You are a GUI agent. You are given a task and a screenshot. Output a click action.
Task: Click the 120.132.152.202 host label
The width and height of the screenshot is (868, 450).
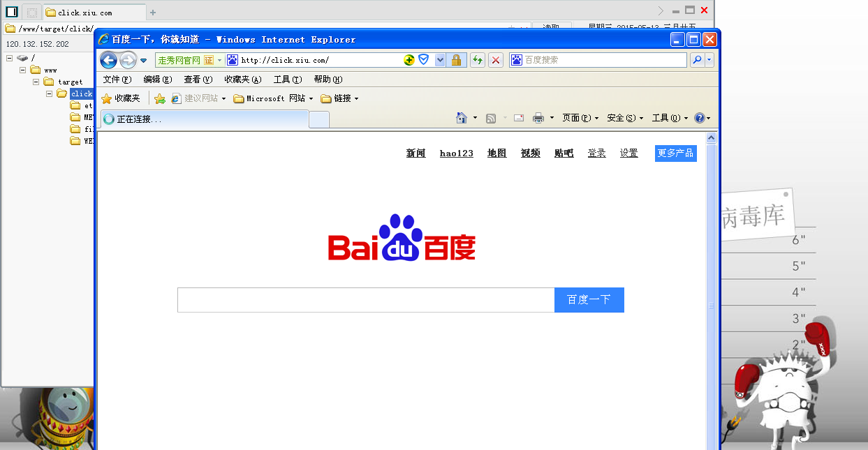coord(38,44)
